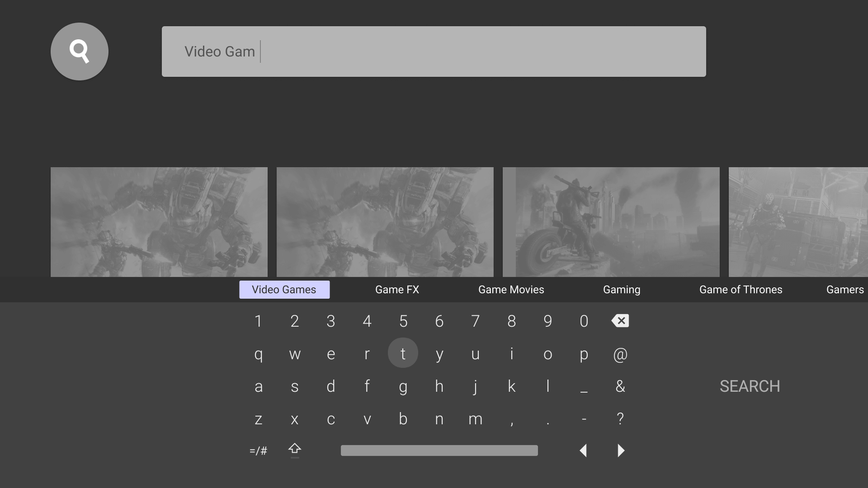Tap the space bar key
The image size is (868, 488).
pos(439,450)
